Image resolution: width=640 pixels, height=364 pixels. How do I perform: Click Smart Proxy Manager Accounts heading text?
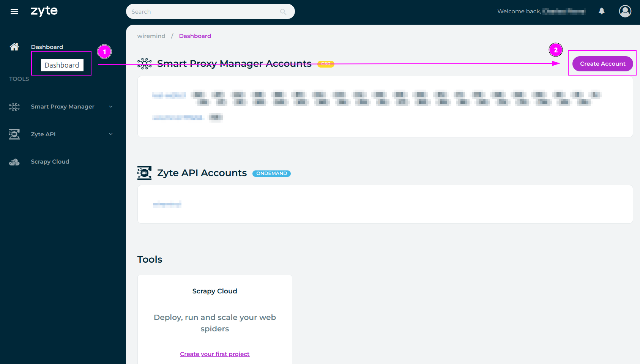click(234, 64)
